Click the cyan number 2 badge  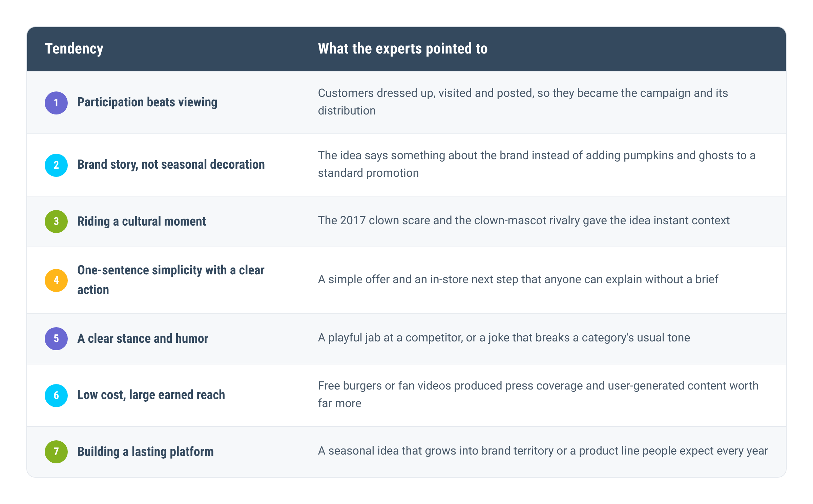[x=56, y=165]
